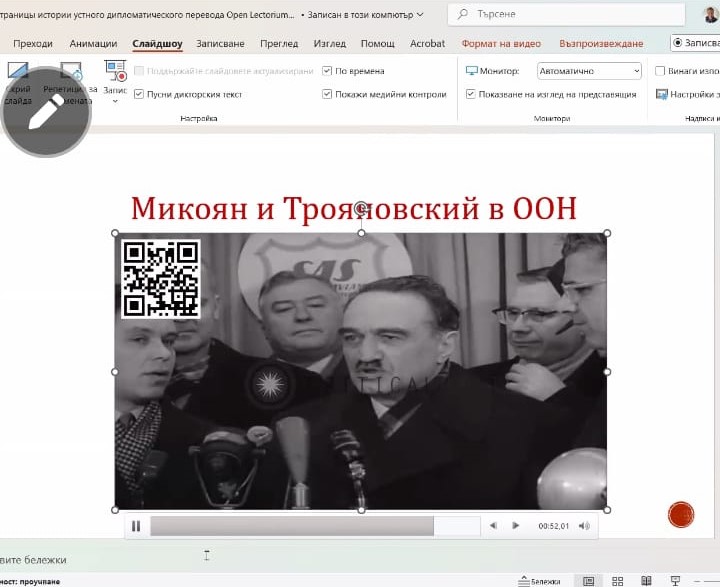Disable 'Показване на изглед на представящия'

[471, 94]
